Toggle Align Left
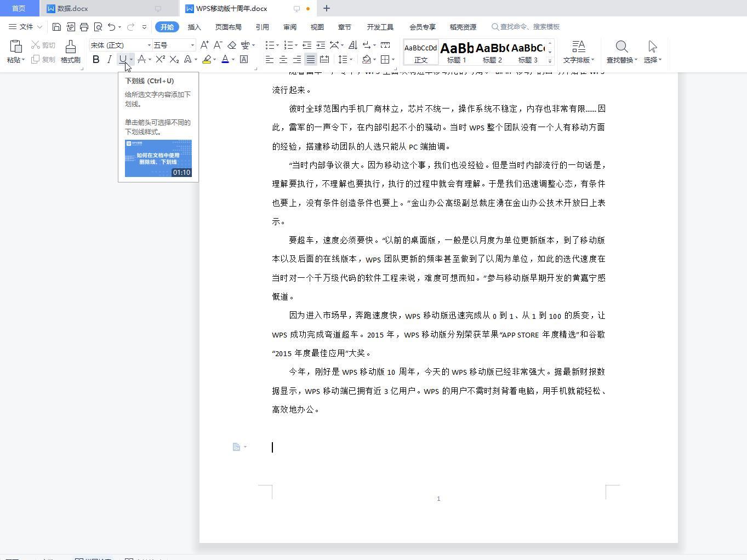This screenshot has width=747, height=560. click(269, 59)
